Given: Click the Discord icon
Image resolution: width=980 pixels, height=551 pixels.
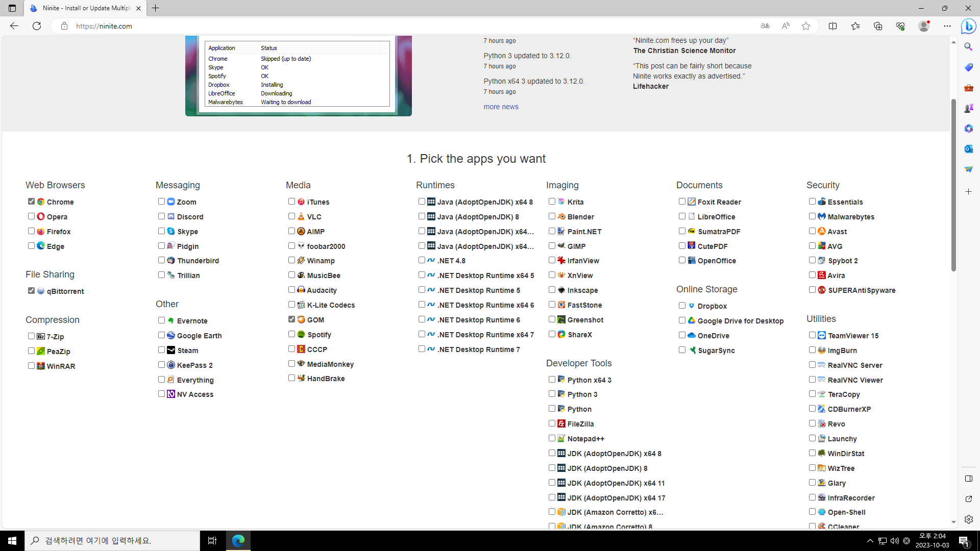Looking at the screenshot, I should pos(171,217).
